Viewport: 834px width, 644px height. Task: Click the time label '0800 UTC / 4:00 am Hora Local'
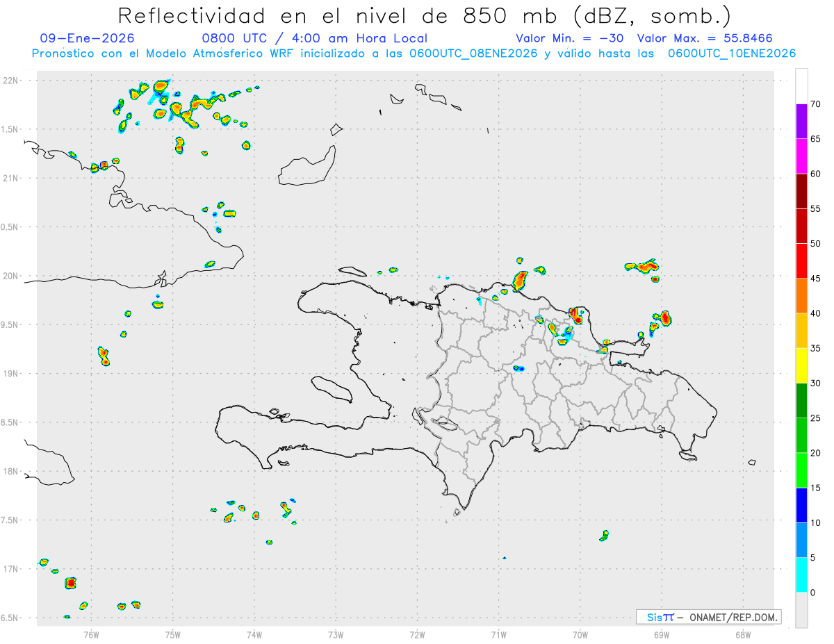pos(314,38)
